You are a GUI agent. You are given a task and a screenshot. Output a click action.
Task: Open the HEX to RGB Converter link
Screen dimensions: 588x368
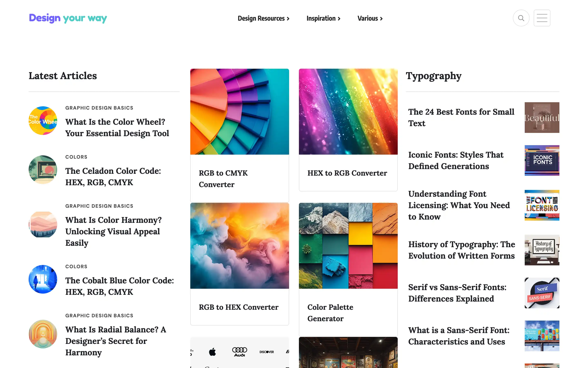tap(347, 173)
